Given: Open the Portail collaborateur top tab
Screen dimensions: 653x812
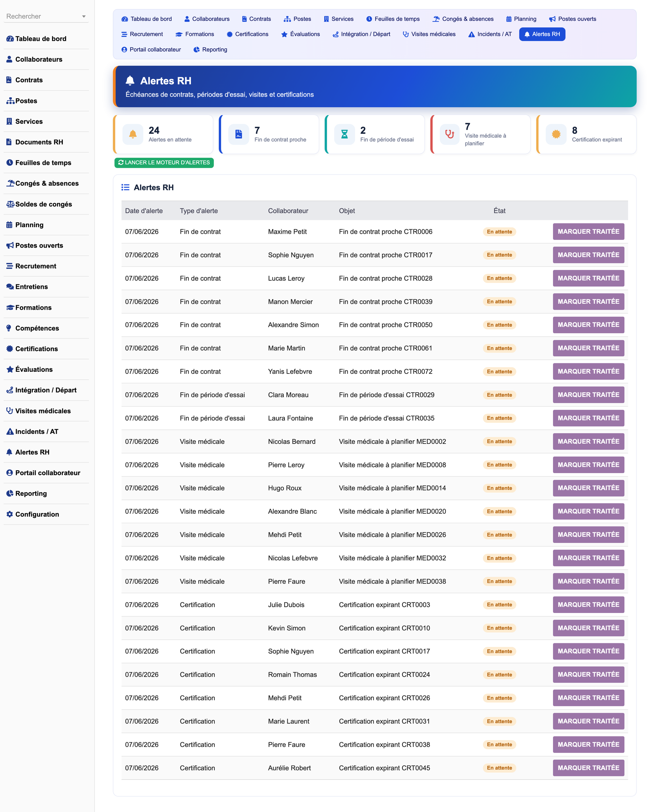Looking at the screenshot, I should (x=151, y=49).
